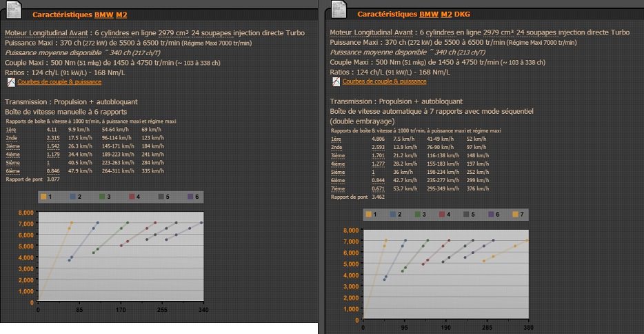Image resolution: width=644 pixels, height=334 pixels.
Task: Select legend swatch 4 in the 6-speed chart
Action: click(x=132, y=197)
